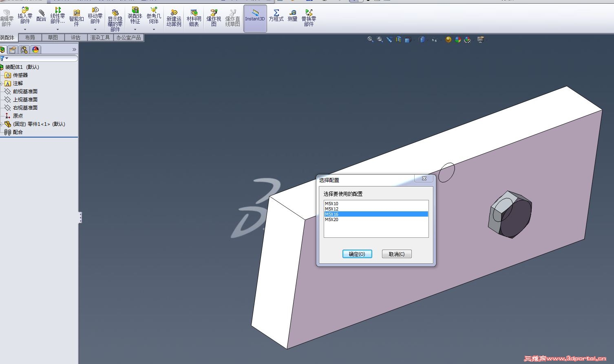The image size is (614, 364).
Task: Expand the manager panel tabs chevron
Action: pyautogui.click(x=74, y=50)
